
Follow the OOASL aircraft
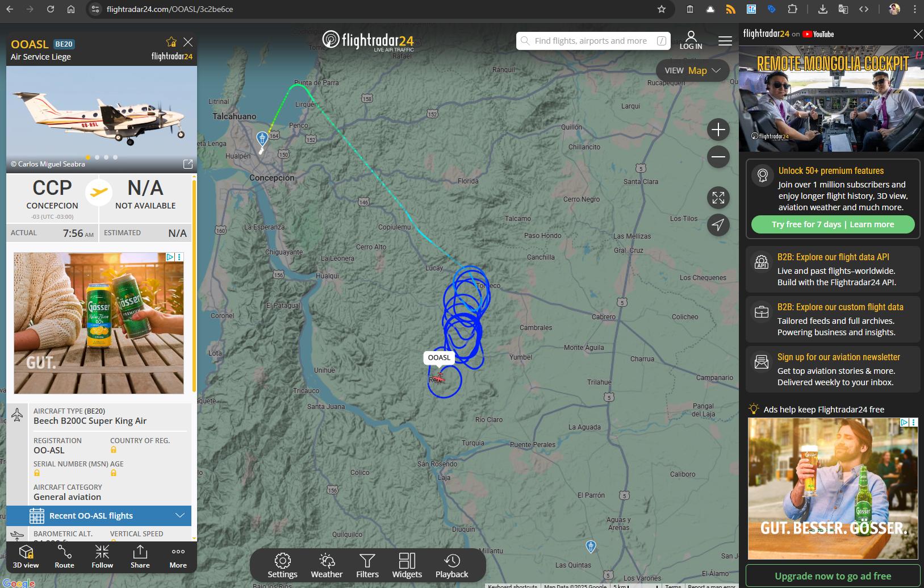[x=102, y=557]
